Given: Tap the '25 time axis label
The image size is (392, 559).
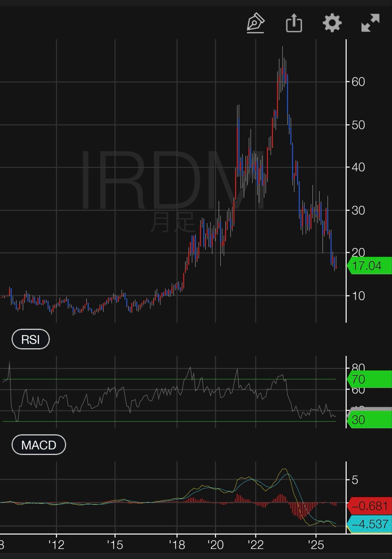Looking at the screenshot, I should [316, 545].
